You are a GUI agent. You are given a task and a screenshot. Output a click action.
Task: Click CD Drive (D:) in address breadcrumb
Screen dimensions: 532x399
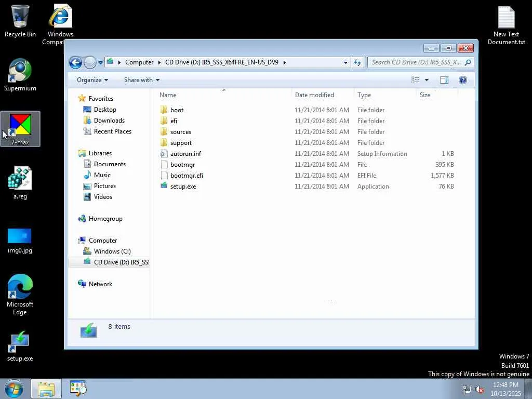click(x=221, y=62)
